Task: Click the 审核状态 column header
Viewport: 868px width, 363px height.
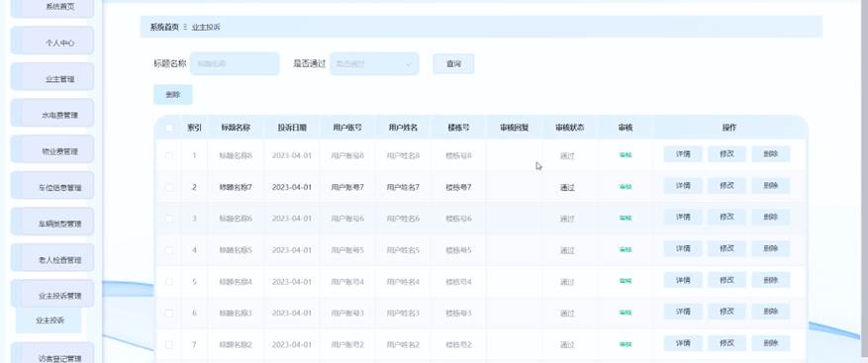Action: point(570,128)
